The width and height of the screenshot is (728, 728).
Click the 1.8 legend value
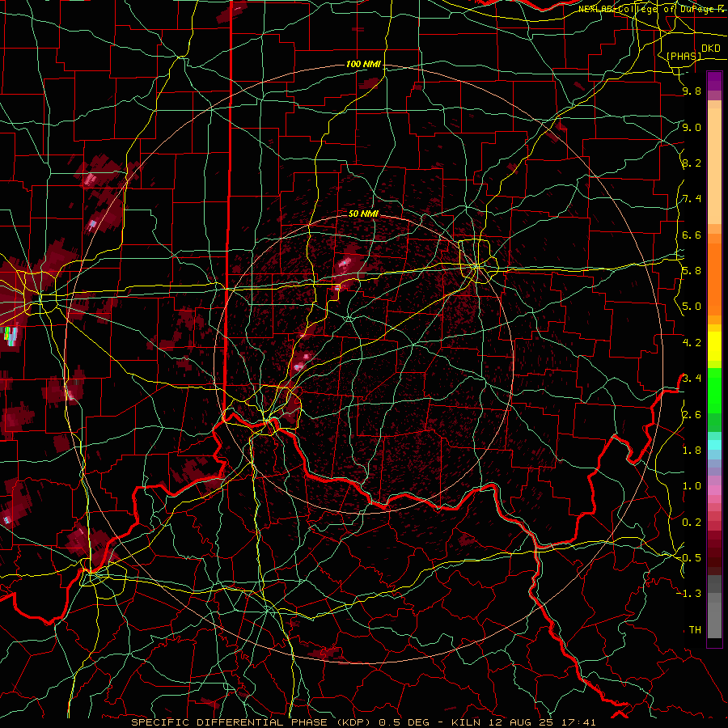tap(692, 450)
